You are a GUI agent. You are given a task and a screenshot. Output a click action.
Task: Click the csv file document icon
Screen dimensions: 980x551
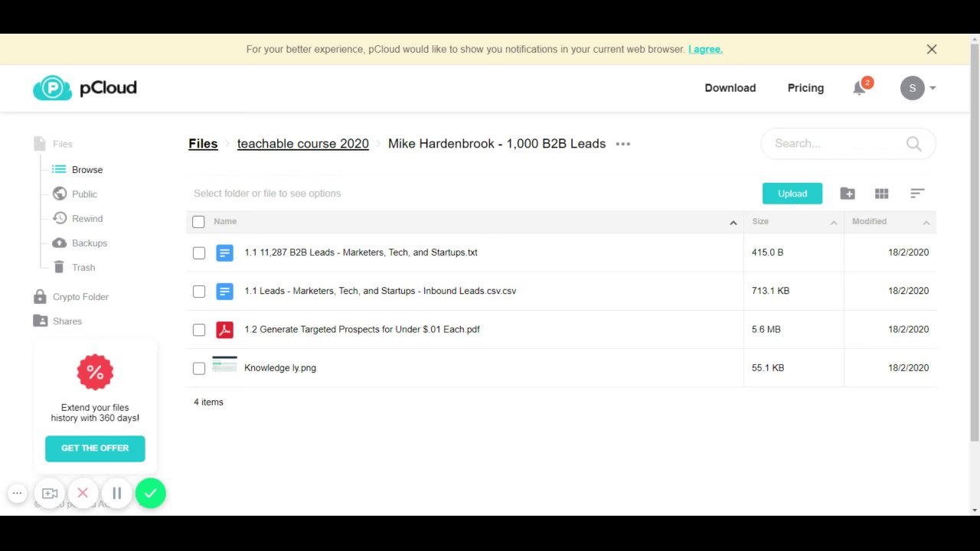click(224, 291)
